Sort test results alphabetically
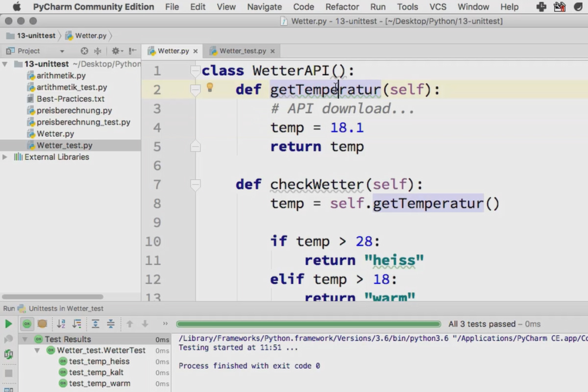588x392 pixels. click(x=61, y=324)
